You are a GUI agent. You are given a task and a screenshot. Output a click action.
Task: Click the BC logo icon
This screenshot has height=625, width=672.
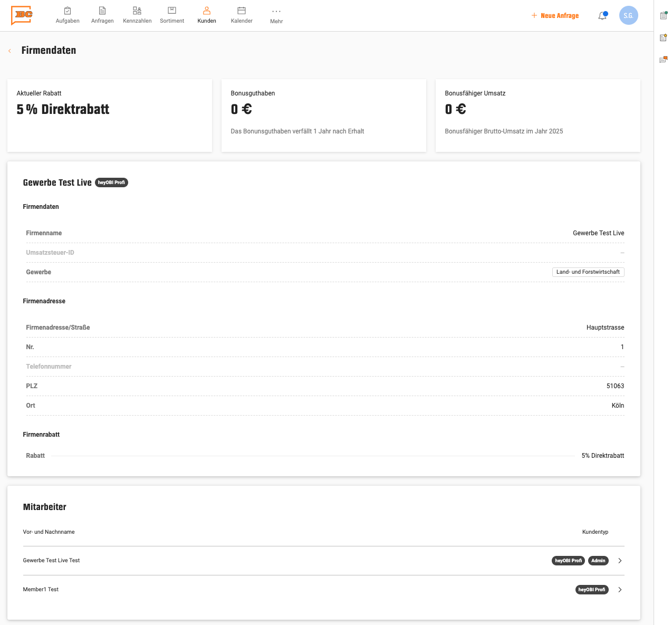click(22, 15)
